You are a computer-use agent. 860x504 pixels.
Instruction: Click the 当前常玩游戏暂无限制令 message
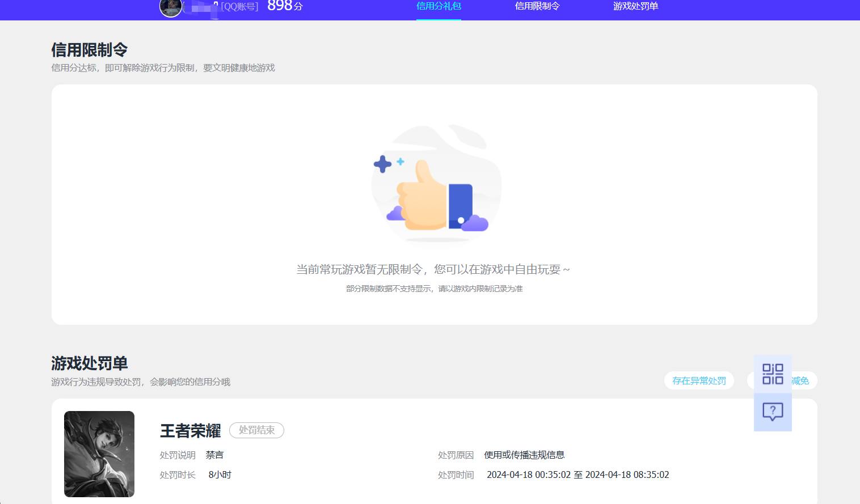click(x=433, y=269)
